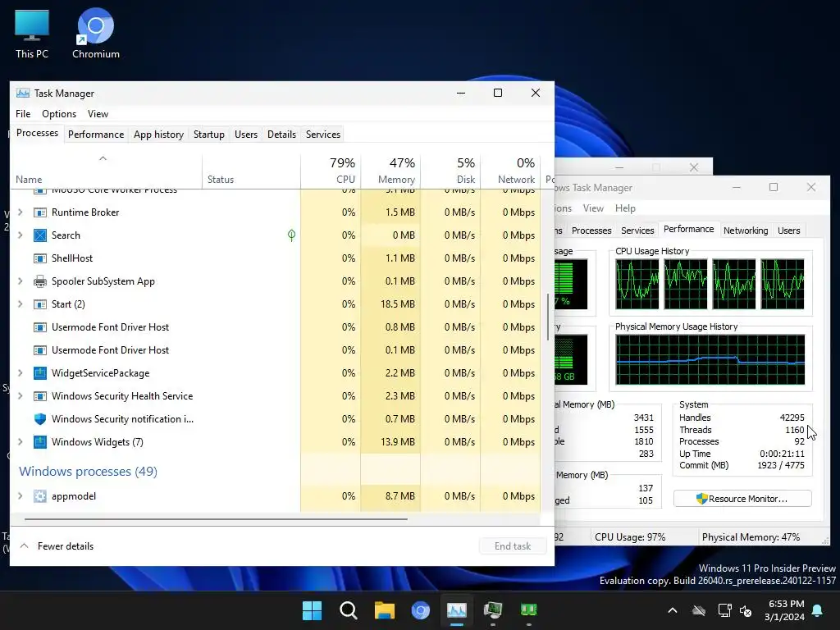Click the Spooler SubSystem App printer icon
This screenshot has width=840, height=630.
(x=40, y=281)
